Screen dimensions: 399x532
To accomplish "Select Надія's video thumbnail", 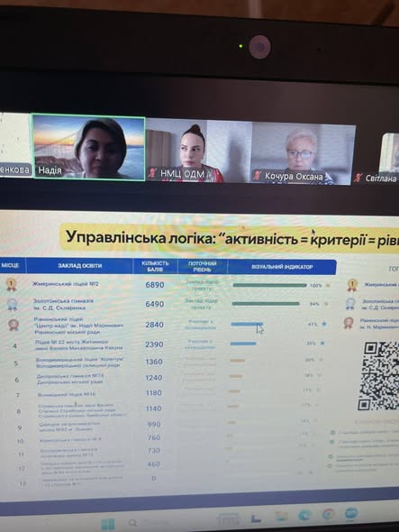I will (88, 147).
